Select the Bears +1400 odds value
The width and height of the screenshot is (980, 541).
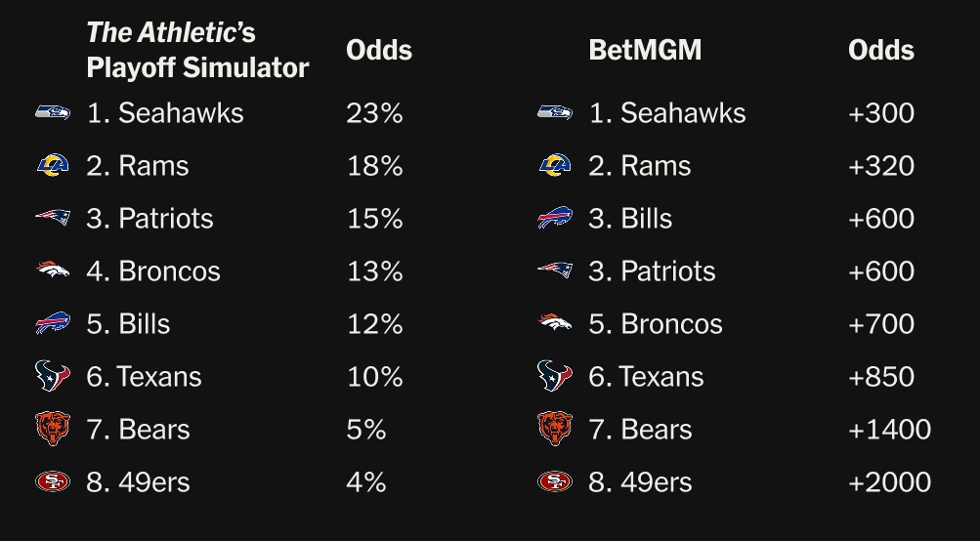(889, 429)
